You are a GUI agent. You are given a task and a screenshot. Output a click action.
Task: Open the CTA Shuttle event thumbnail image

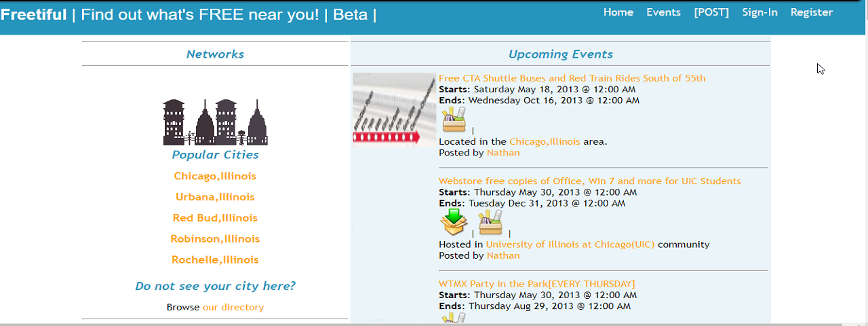pos(394,109)
